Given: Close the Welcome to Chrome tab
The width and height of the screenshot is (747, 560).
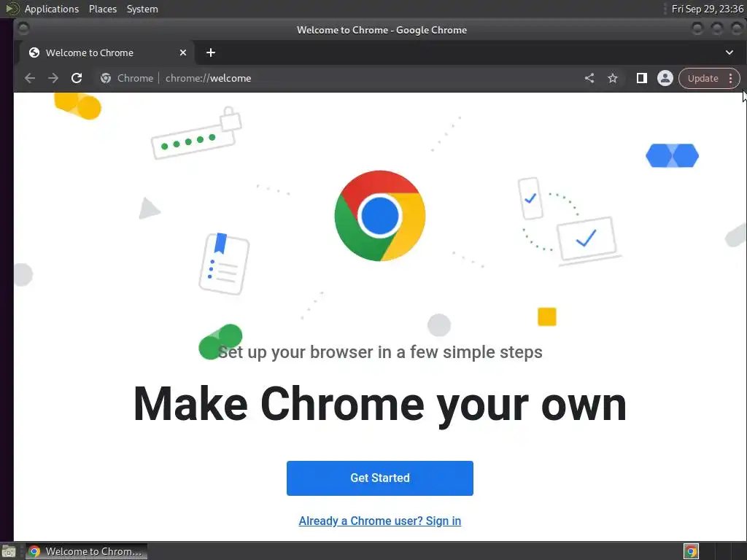Looking at the screenshot, I should [183, 52].
